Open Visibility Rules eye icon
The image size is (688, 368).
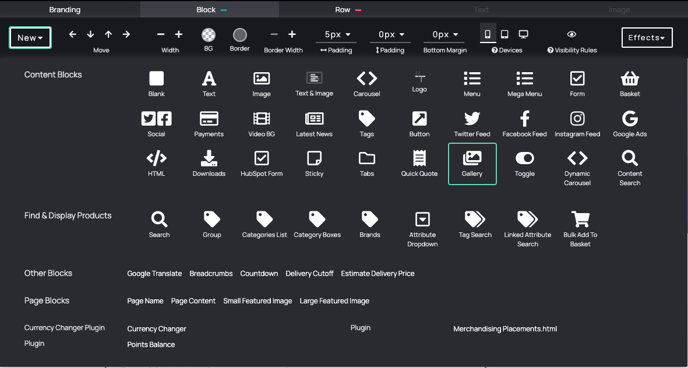click(x=572, y=34)
